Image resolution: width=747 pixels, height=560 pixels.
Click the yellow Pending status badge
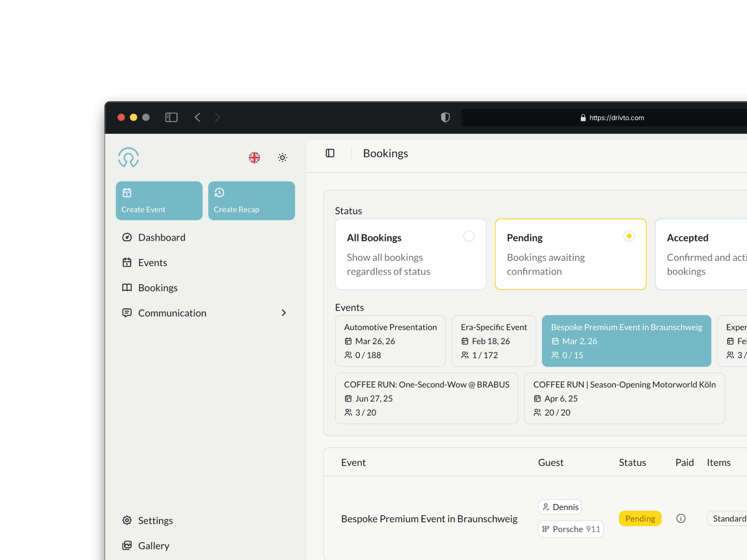[x=640, y=518]
